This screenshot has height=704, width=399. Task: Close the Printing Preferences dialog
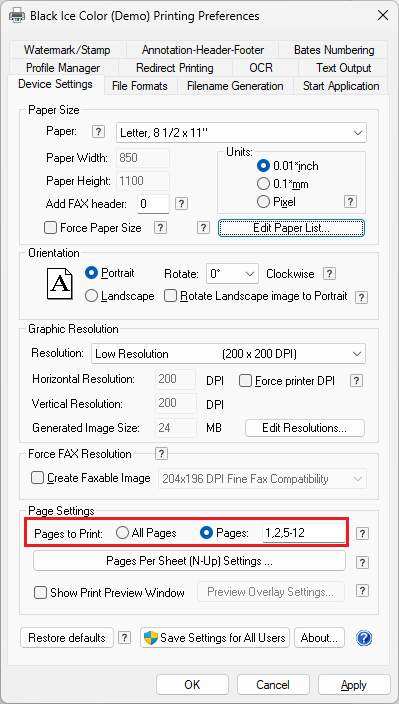tap(382, 16)
